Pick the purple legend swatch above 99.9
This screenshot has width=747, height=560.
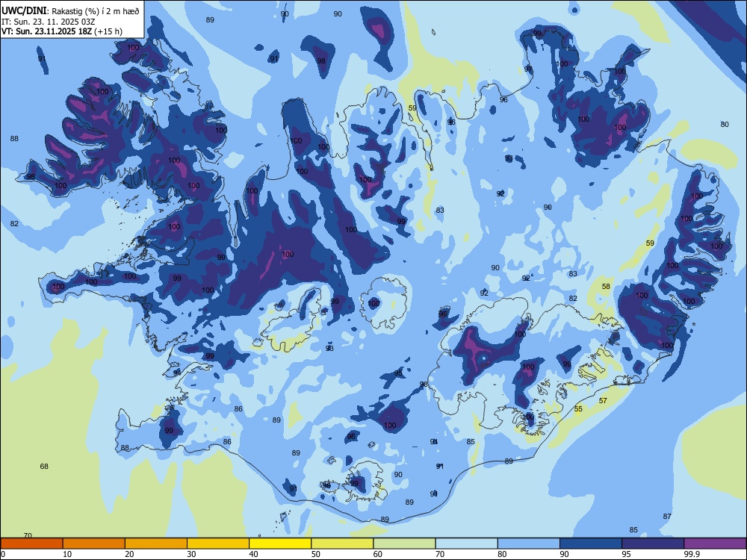715,544
